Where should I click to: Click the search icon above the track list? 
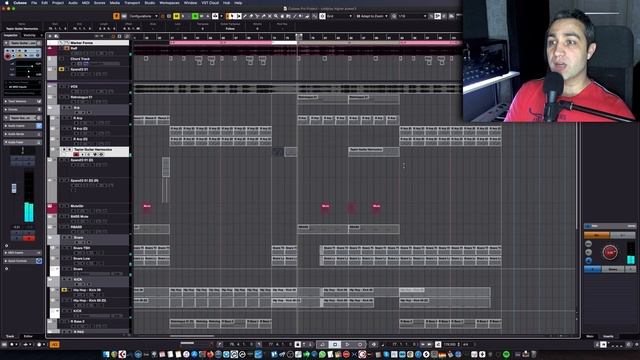click(x=56, y=36)
